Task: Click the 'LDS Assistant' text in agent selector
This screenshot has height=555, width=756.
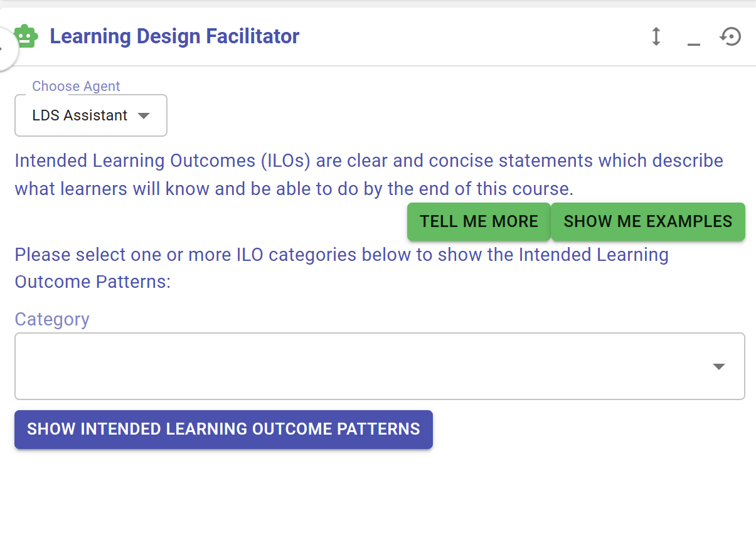Action: coord(80,115)
